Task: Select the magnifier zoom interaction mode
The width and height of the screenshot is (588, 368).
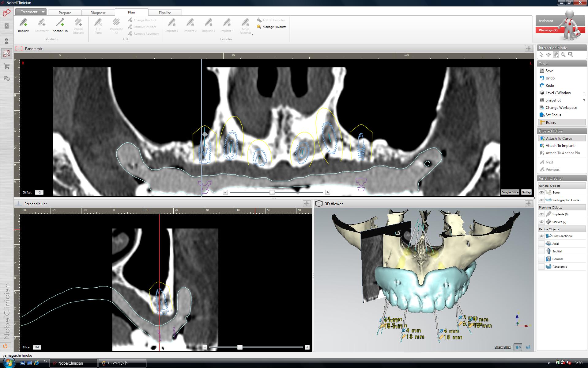Action: [x=563, y=55]
